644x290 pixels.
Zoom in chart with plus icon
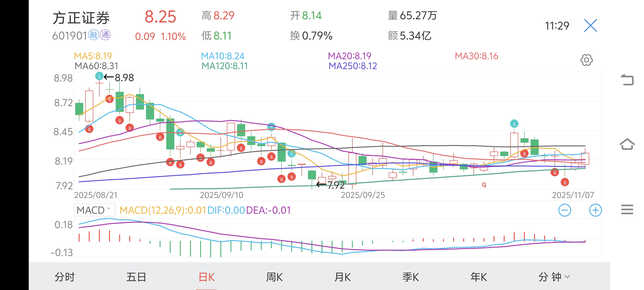click(595, 210)
